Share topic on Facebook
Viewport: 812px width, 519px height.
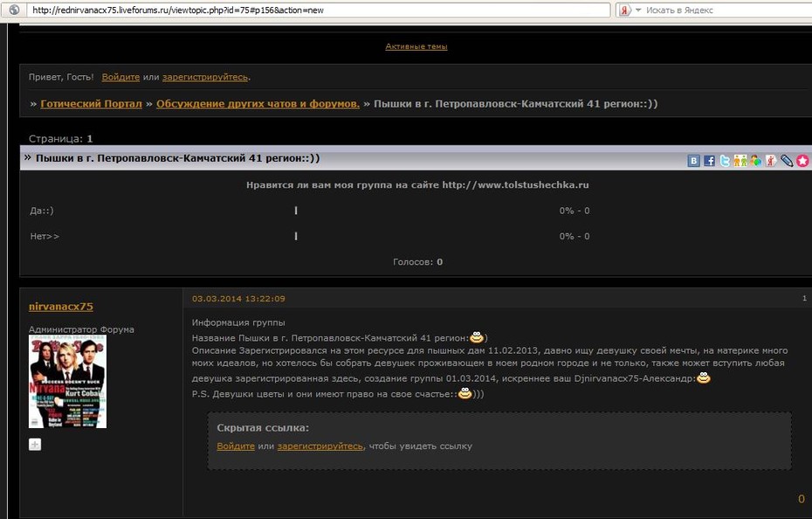tap(709, 161)
